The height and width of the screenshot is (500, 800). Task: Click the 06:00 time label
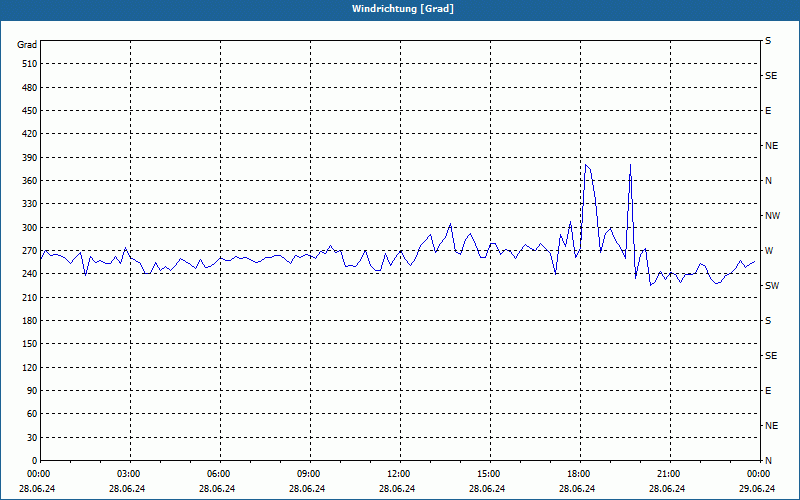point(218,473)
